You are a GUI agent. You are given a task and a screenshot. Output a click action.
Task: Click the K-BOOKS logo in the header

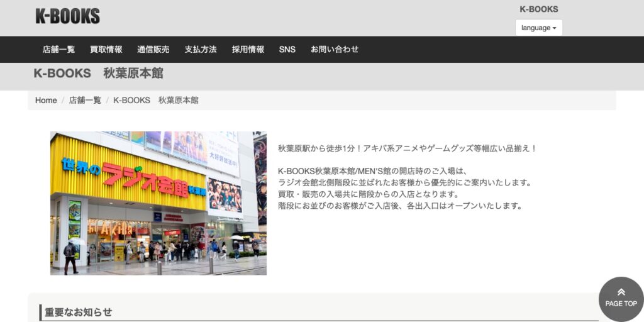[68, 16]
